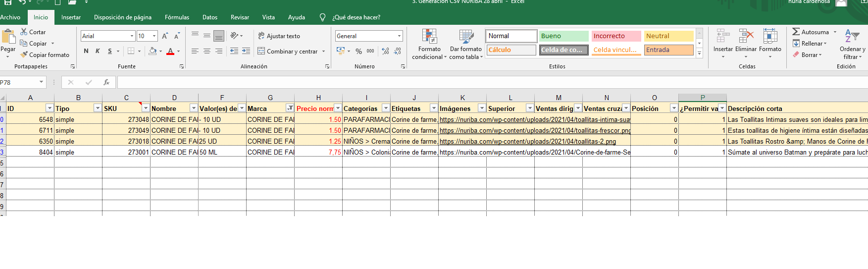
Task: Switch to the Revisar tab
Action: [x=240, y=17]
